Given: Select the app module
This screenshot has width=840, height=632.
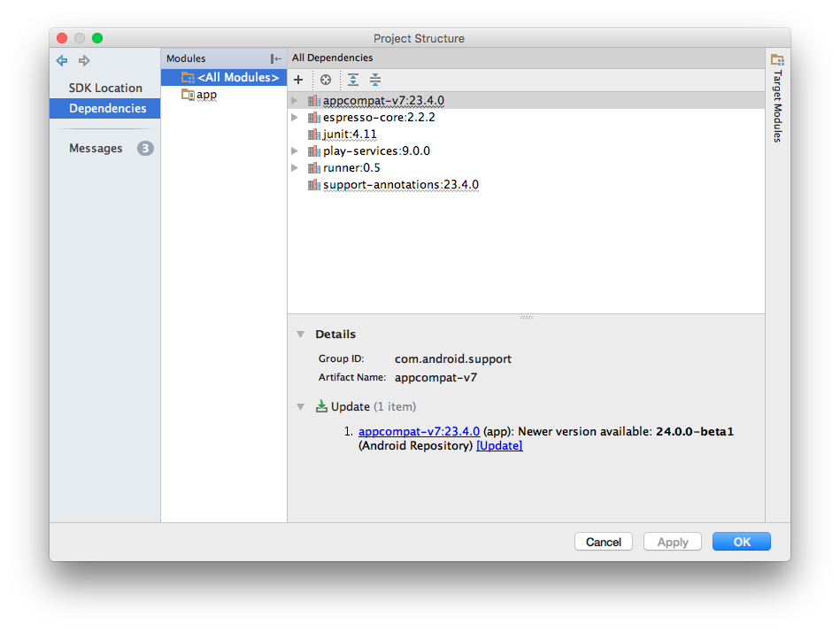Looking at the screenshot, I should click(x=206, y=95).
